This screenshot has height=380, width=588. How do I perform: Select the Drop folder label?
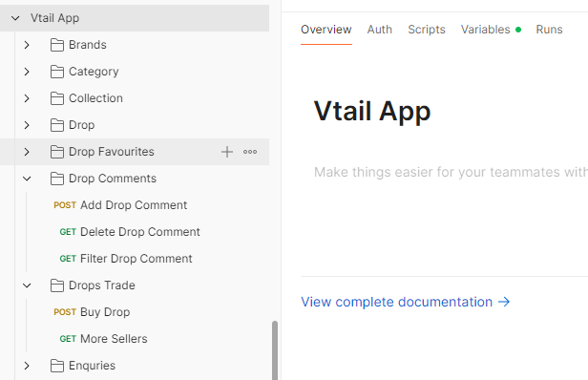(x=81, y=125)
